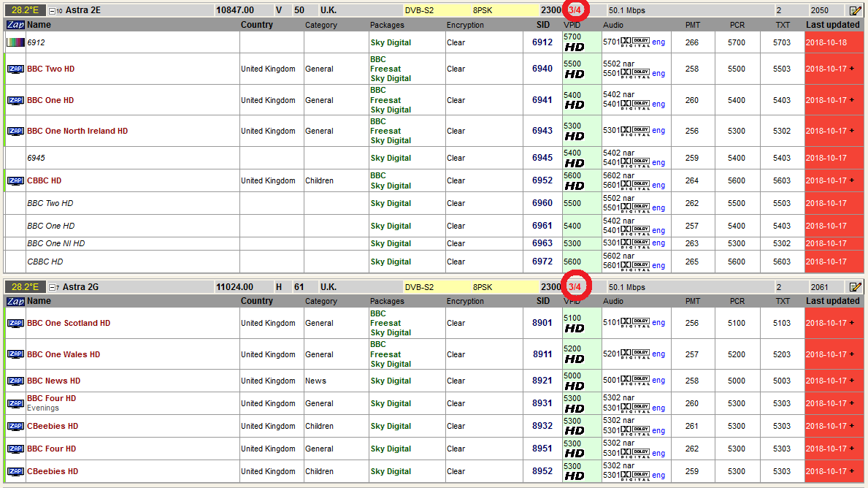Click the SID header in Astra 2G table
Image resolution: width=868 pixels, height=488 pixels.
pyautogui.click(x=543, y=301)
